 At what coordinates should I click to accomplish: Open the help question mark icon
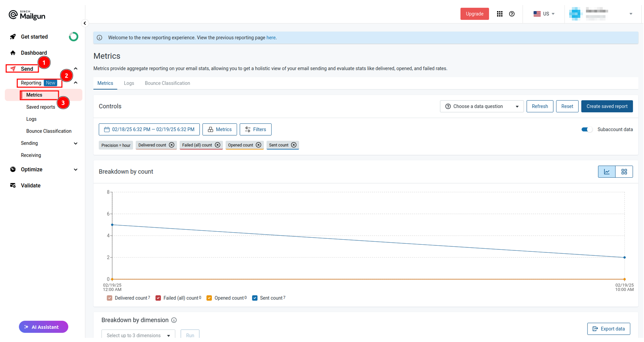tap(512, 14)
